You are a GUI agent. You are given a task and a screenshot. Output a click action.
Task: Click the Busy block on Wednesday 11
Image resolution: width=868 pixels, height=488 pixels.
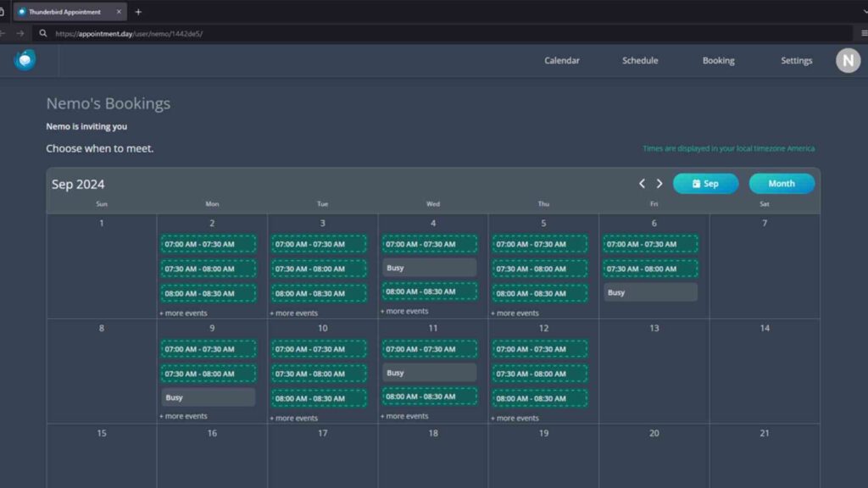coord(430,373)
